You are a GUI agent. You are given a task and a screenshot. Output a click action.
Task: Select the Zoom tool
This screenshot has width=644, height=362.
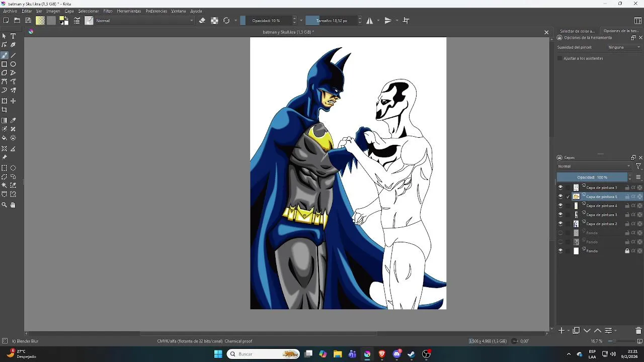(x=5, y=205)
